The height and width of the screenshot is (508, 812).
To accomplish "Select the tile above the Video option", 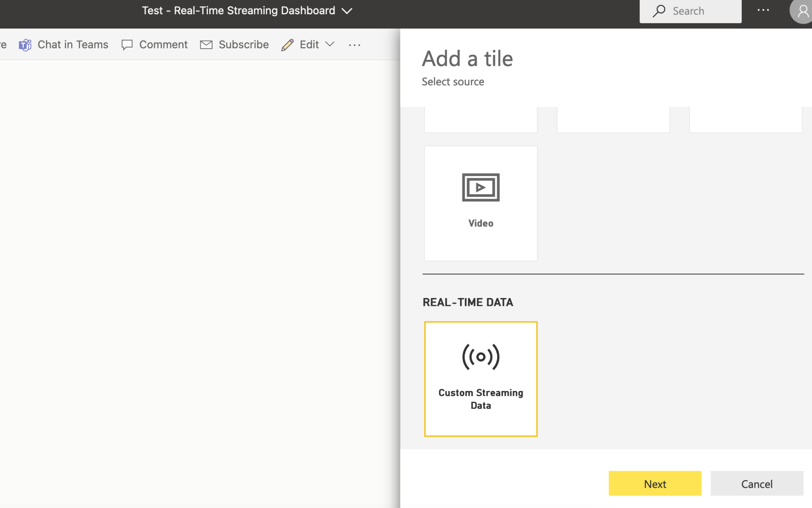I will click(480, 119).
